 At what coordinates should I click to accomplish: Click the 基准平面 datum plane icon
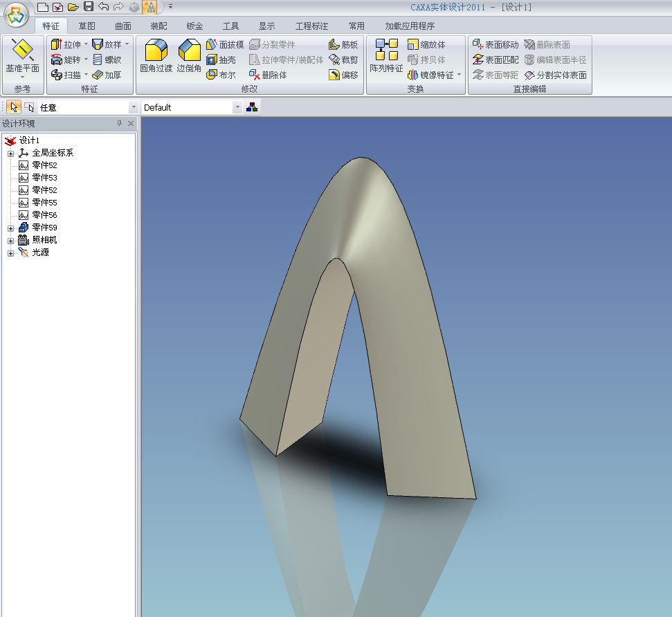click(x=23, y=55)
